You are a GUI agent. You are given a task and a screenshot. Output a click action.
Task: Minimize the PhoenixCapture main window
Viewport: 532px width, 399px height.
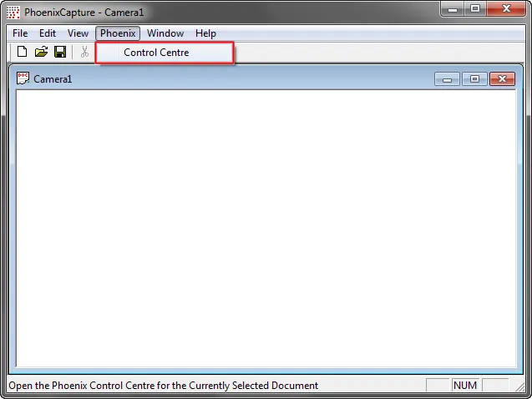[x=453, y=9]
